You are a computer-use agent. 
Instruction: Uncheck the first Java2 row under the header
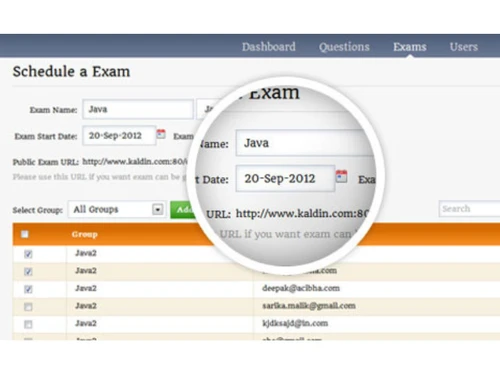pos(28,254)
